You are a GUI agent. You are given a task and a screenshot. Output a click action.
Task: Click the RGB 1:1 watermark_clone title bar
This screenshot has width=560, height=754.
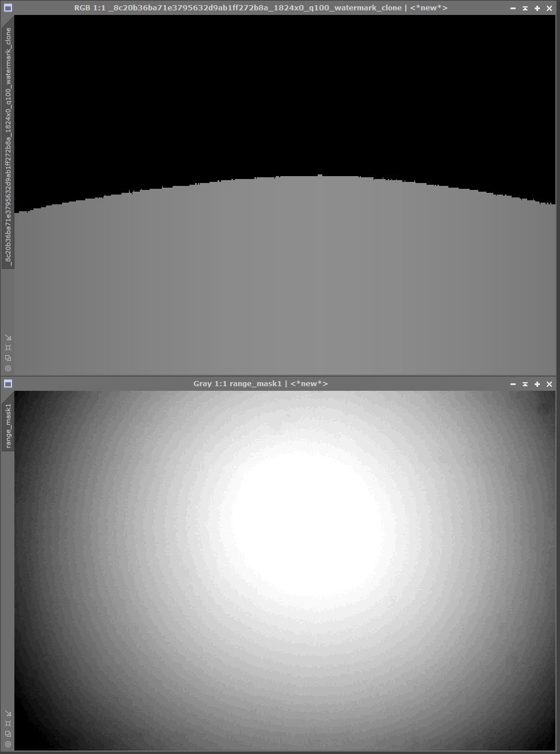pos(261,8)
